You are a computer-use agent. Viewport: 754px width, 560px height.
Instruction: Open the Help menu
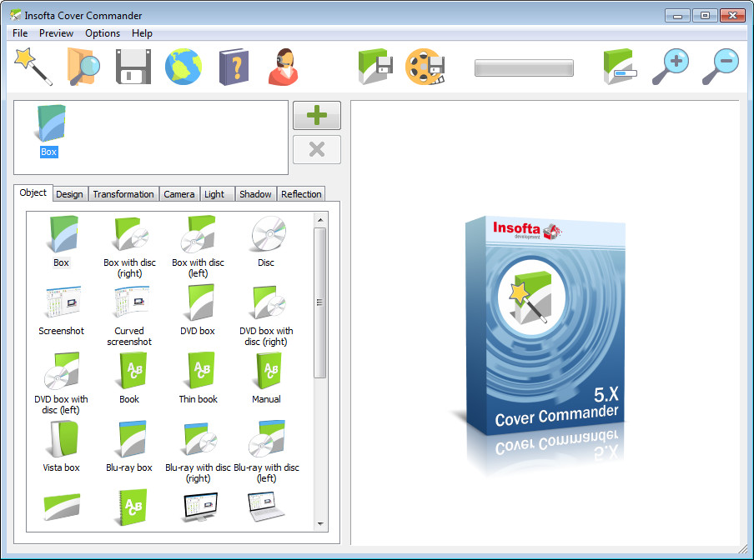pyautogui.click(x=142, y=33)
